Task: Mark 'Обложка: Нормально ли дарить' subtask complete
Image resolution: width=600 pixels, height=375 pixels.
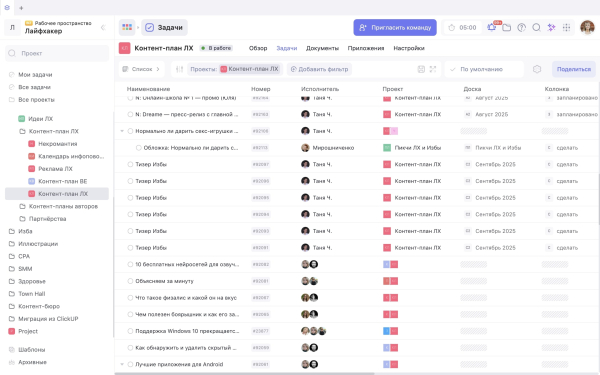Action: click(x=139, y=148)
